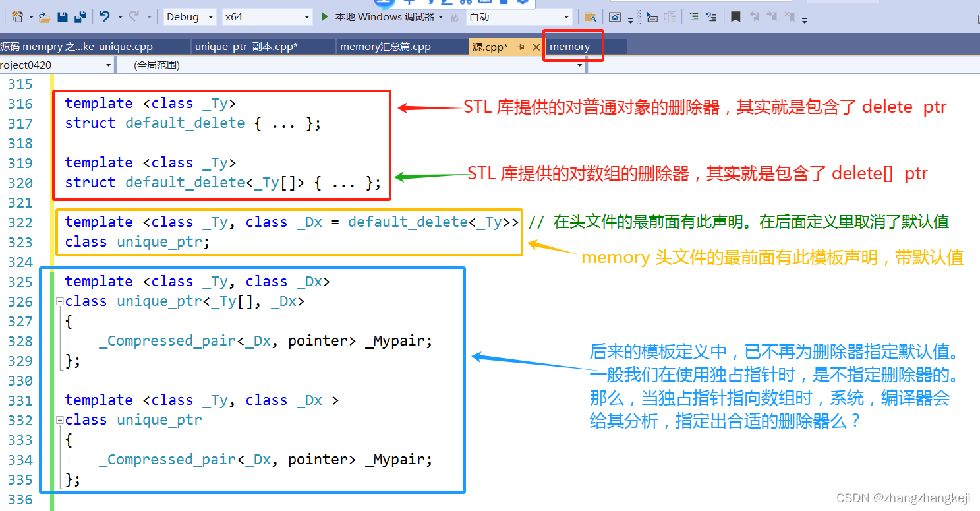Click the Comment selected lines icon
980x511 pixels.
pos(694,17)
